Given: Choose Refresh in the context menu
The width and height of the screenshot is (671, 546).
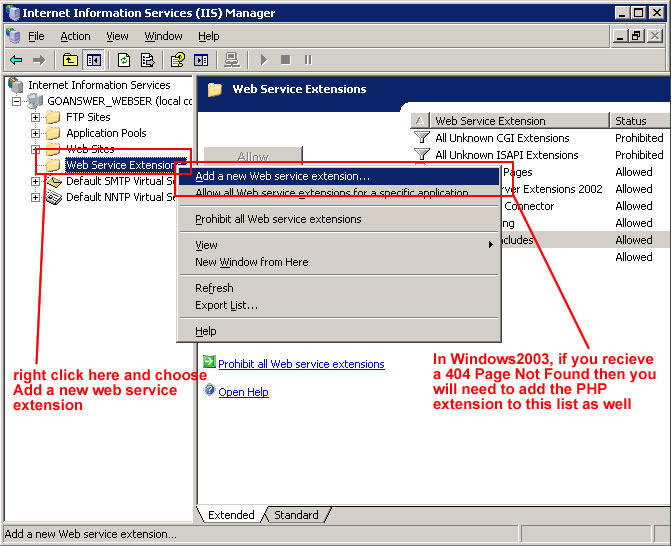Looking at the screenshot, I should tap(339, 288).
